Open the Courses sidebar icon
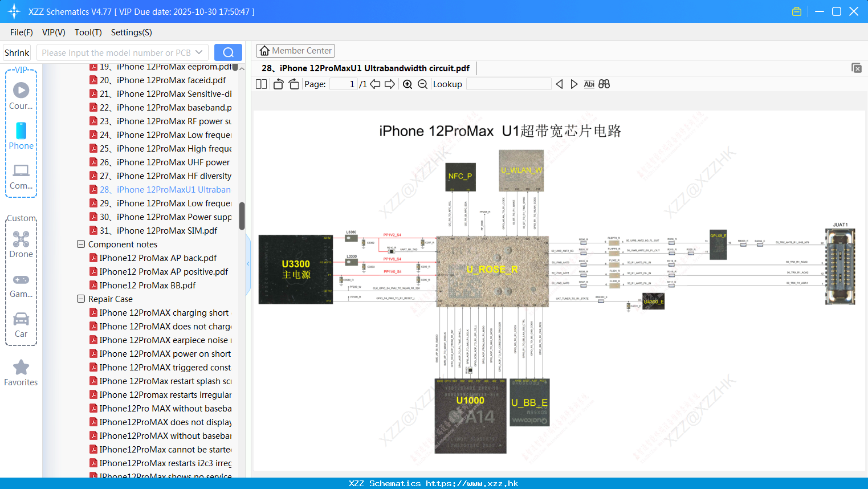The height and width of the screenshot is (489, 868). coord(21,95)
